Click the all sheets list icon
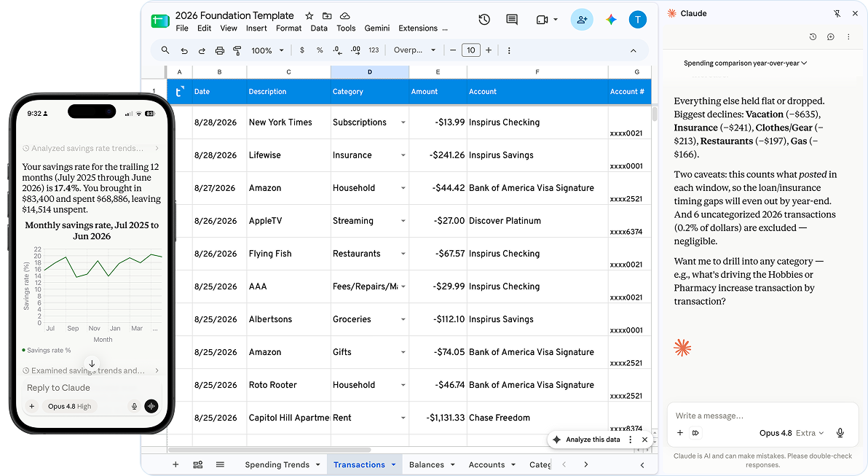The width and height of the screenshot is (868, 476). pos(220,464)
